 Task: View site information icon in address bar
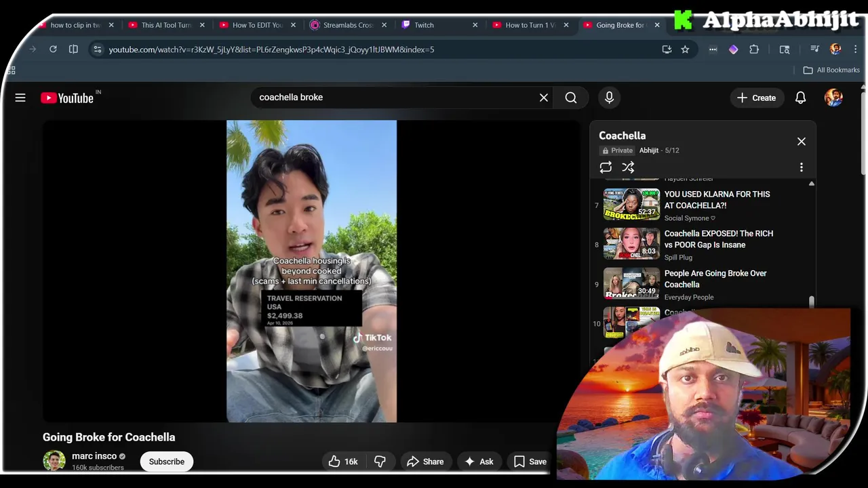tap(98, 49)
